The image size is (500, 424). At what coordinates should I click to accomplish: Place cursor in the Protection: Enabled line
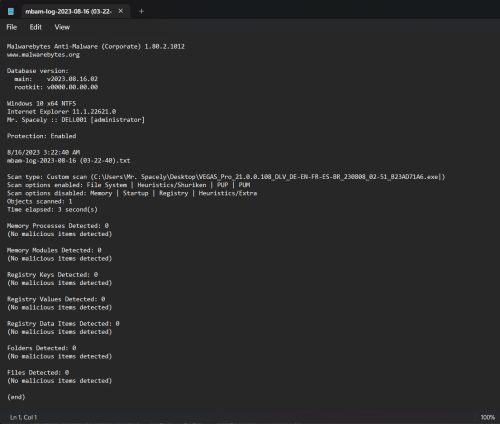pyautogui.click(x=42, y=136)
